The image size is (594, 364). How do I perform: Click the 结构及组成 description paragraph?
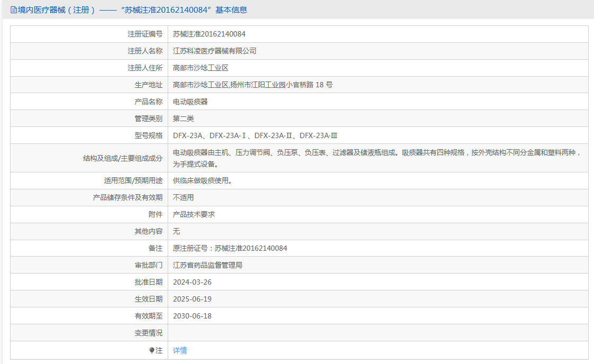[x=377, y=158]
